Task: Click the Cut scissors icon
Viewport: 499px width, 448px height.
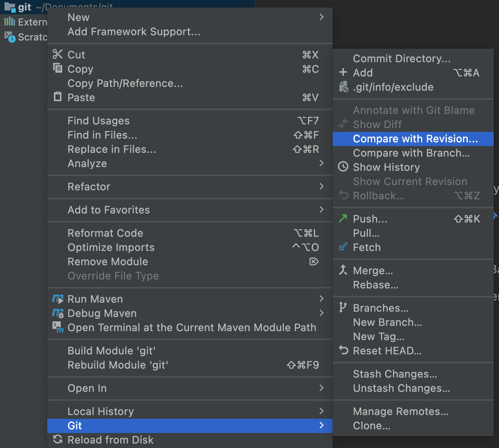Action: 58,54
